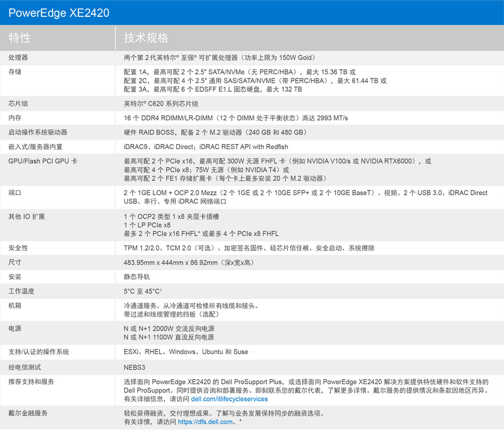Select the 处理器 row label
Viewport: 504px width, 434px height.
[18, 58]
